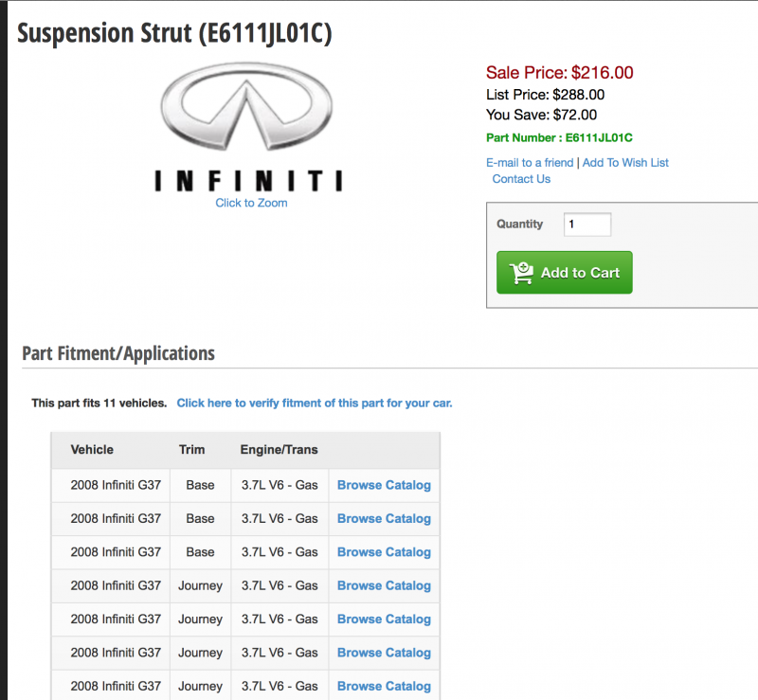Click the Part Fitment/Applications heading
Image resolution: width=758 pixels, height=700 pixels.
(x=118, y=353)
